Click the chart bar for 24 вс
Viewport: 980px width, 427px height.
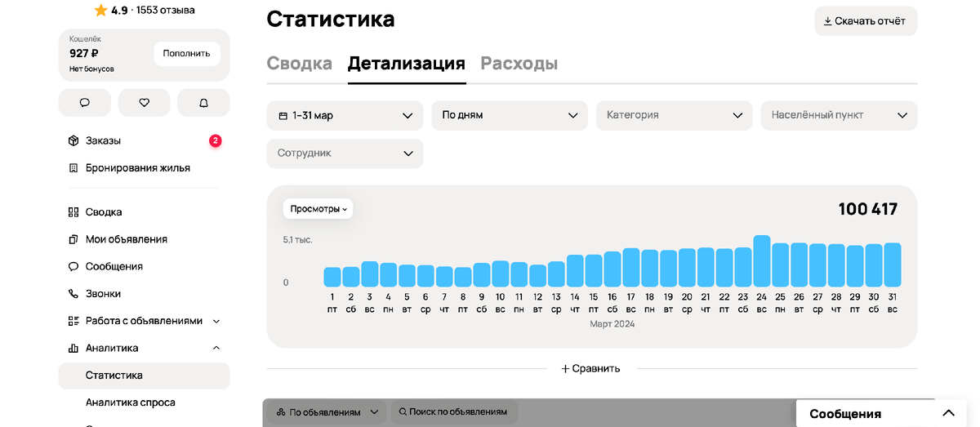[761, 261]
